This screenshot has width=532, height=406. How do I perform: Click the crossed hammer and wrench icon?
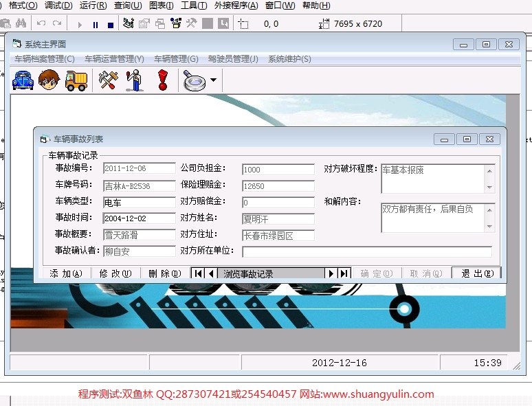tap(109, 80)
